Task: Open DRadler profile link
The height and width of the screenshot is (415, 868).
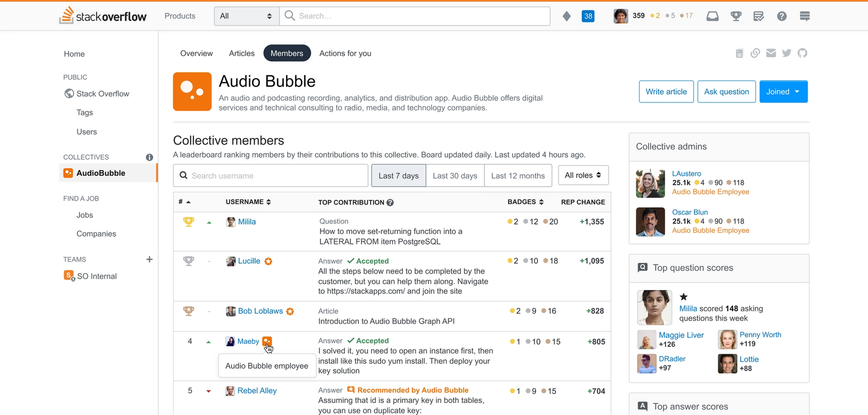Action: pyautogui.click(x=672, y=359)
